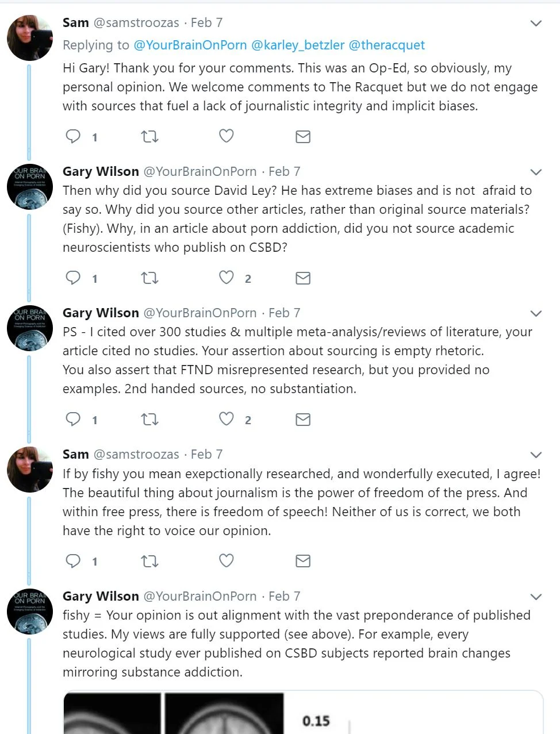
Task: Reply to Sam's first tweet
Action: click(x=74, y=136)
